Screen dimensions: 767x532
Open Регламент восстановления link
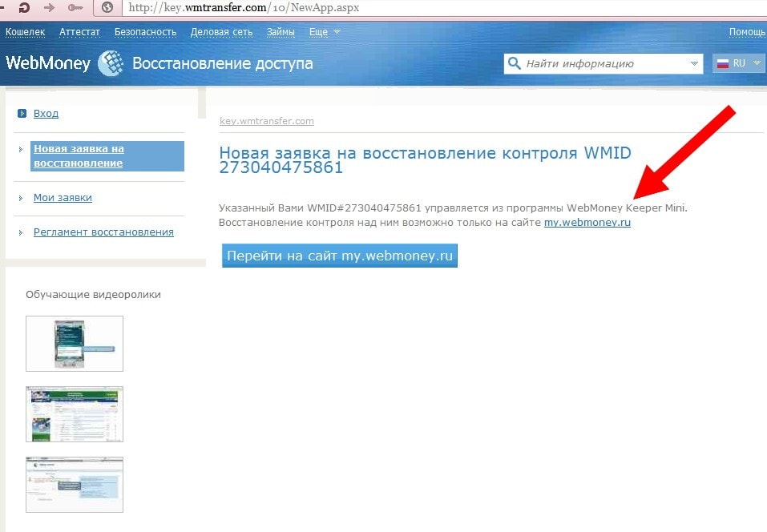click(x=103, y=232)
